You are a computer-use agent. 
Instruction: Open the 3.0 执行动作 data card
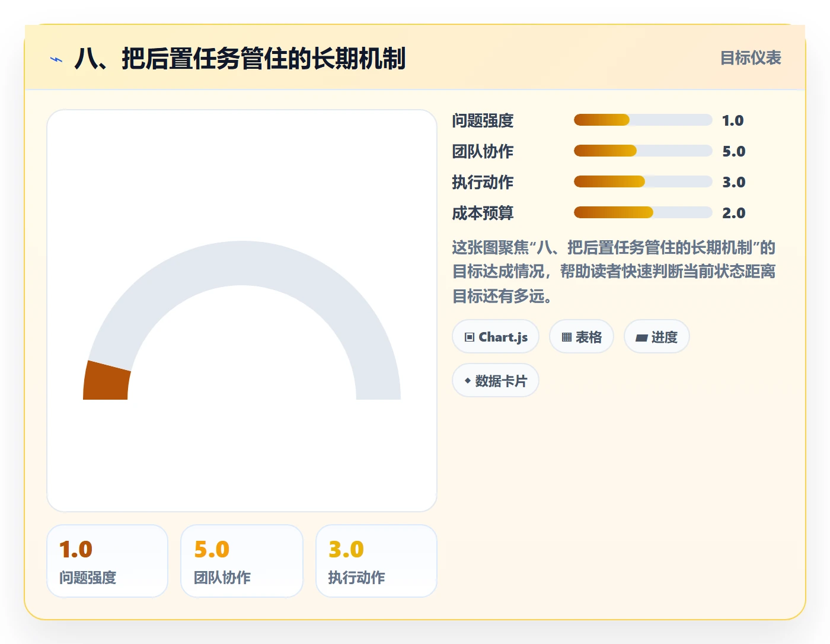376,561
